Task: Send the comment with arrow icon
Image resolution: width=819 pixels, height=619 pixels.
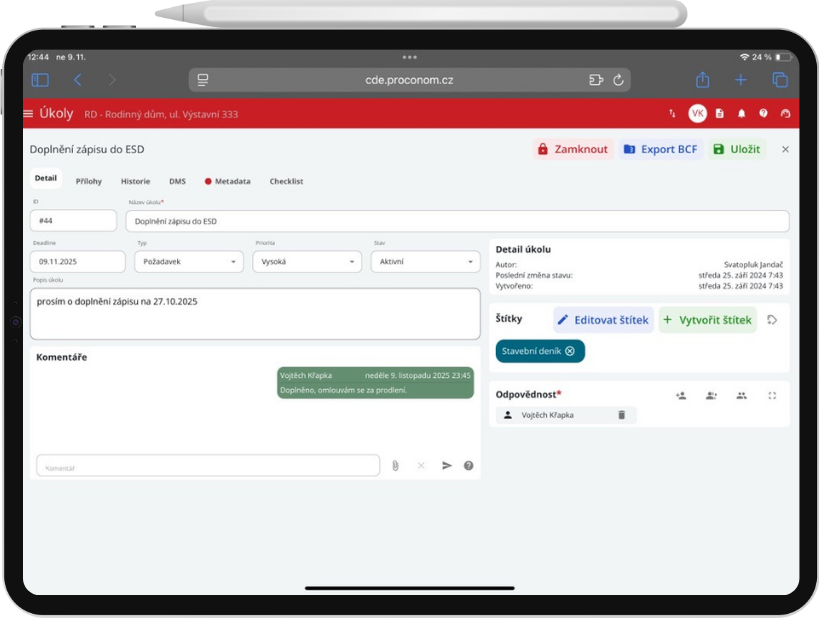Action: (x=447, y=465)
